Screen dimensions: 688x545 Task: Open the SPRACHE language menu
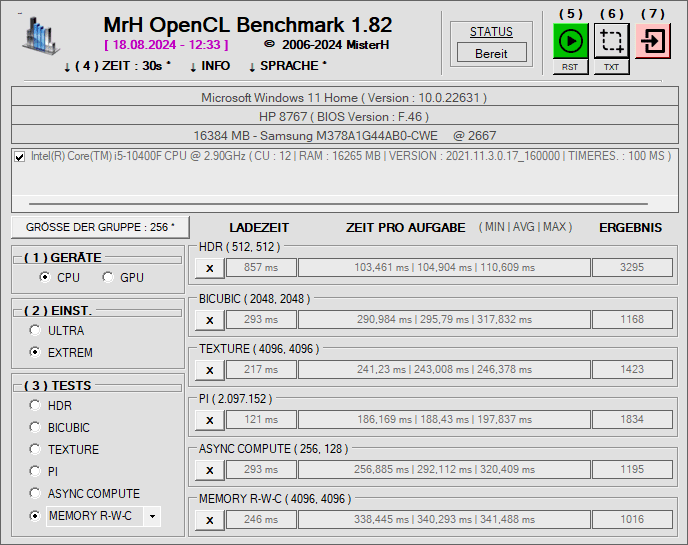[x=288, y=66]
